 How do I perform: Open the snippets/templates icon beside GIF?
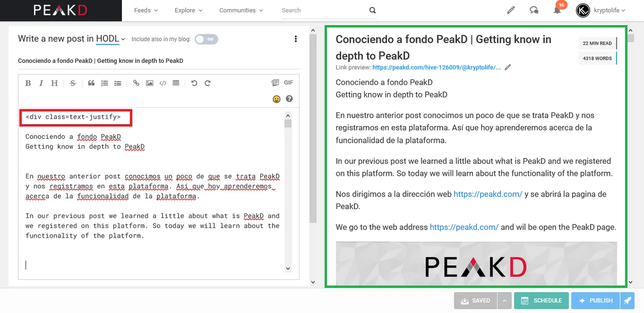pos(275,83)
